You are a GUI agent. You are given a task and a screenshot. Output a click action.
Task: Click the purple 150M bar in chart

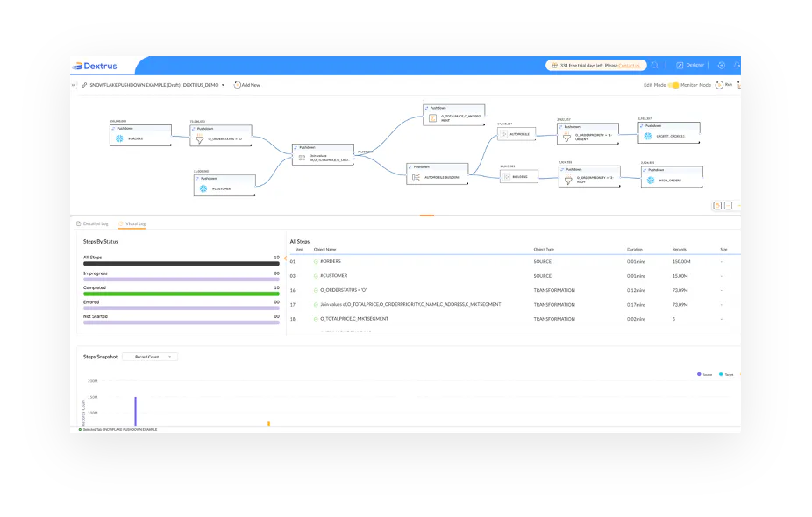point(135,412)
